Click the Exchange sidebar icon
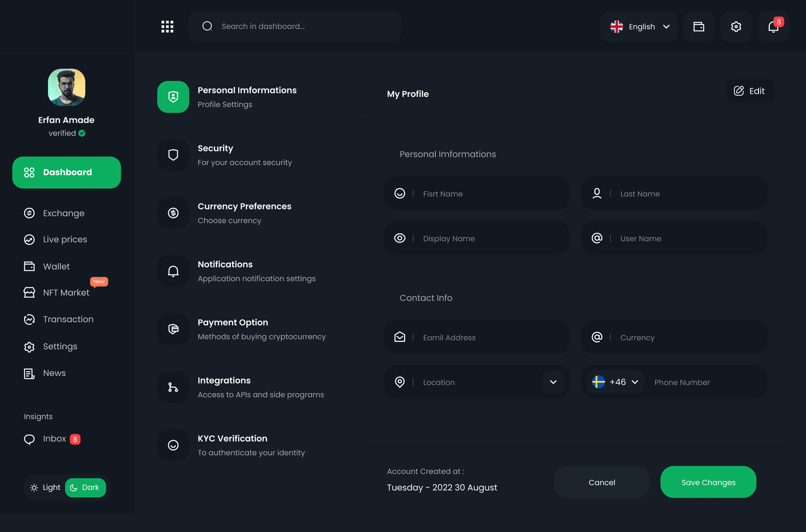 29,213
